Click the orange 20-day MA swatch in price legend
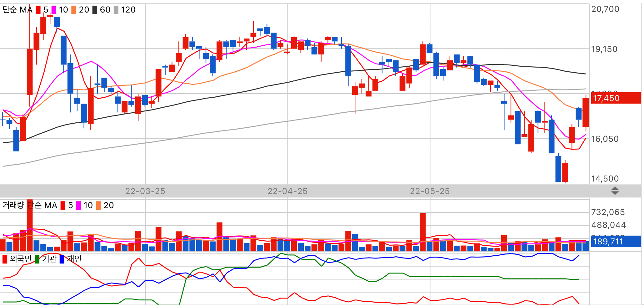 74,10
